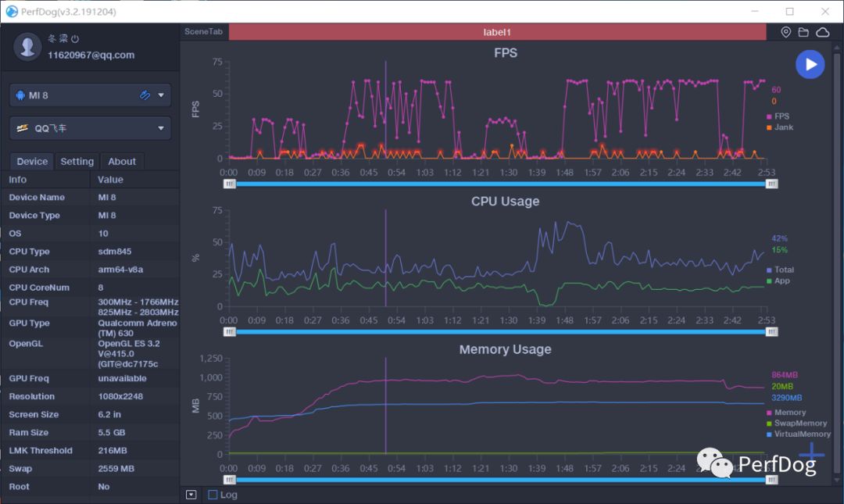Select the CPU Arch arm64-v8a value

(x=120, y=270)
